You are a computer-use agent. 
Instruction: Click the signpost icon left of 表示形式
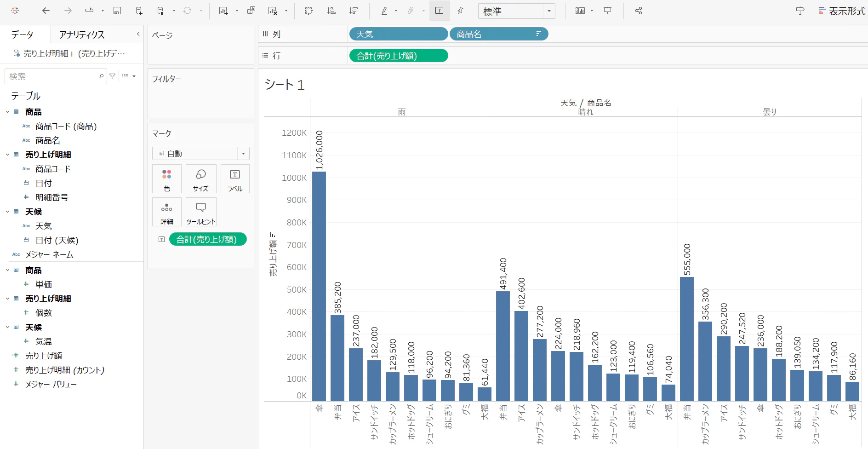point(800,11)
